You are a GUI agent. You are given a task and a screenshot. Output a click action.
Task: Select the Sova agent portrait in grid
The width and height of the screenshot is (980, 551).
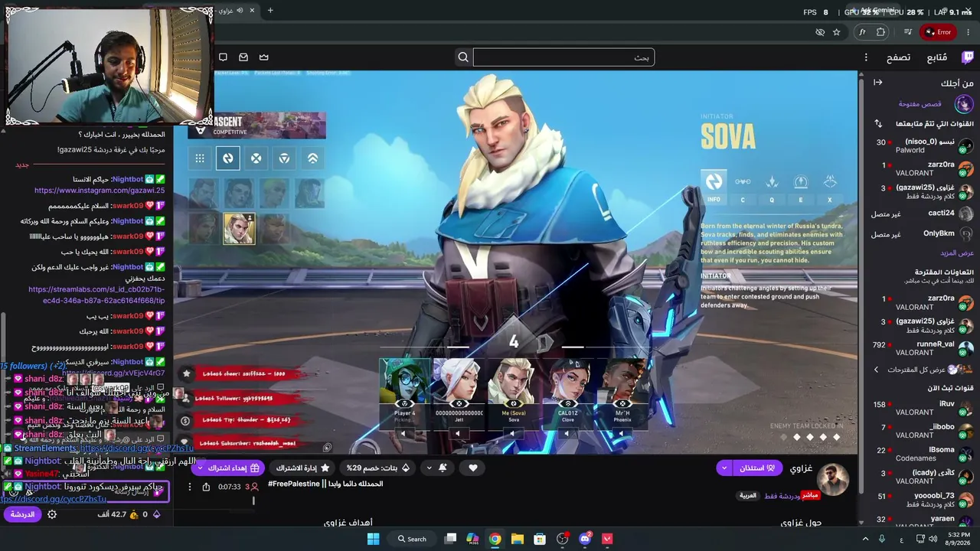click(x=239, y=229)
